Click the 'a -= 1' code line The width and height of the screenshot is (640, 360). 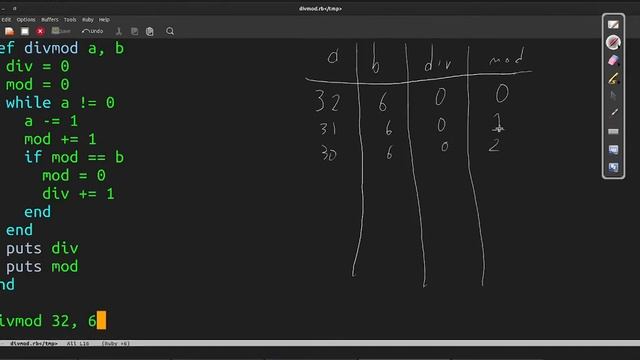coord(51,121)
